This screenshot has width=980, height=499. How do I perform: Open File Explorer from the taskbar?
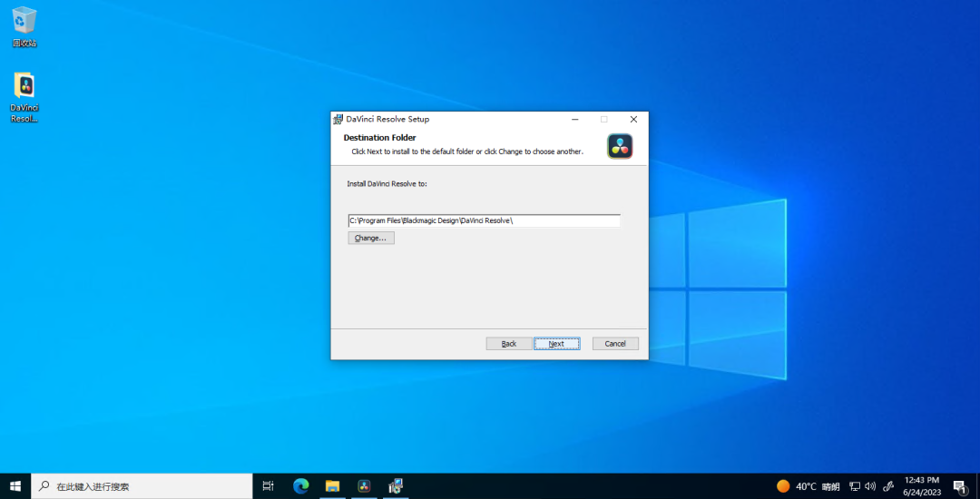click(332, 486)
